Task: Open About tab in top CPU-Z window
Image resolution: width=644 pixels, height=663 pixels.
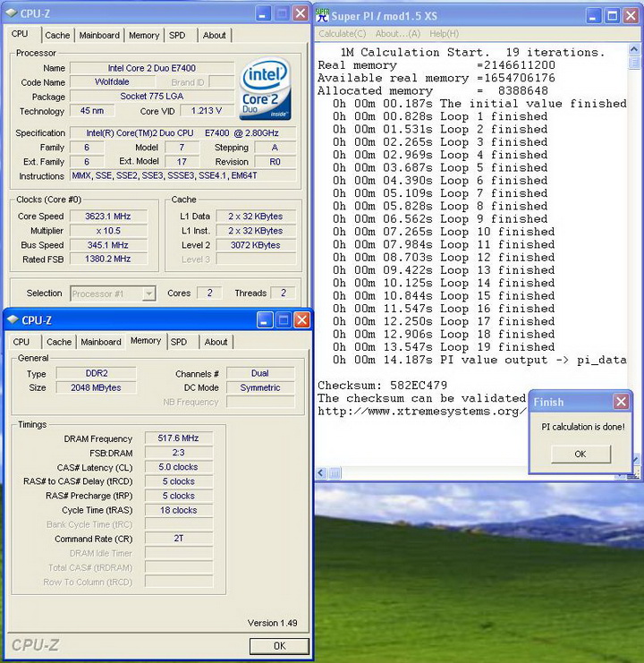Action: pyautogui.click(x=215, y=36)
